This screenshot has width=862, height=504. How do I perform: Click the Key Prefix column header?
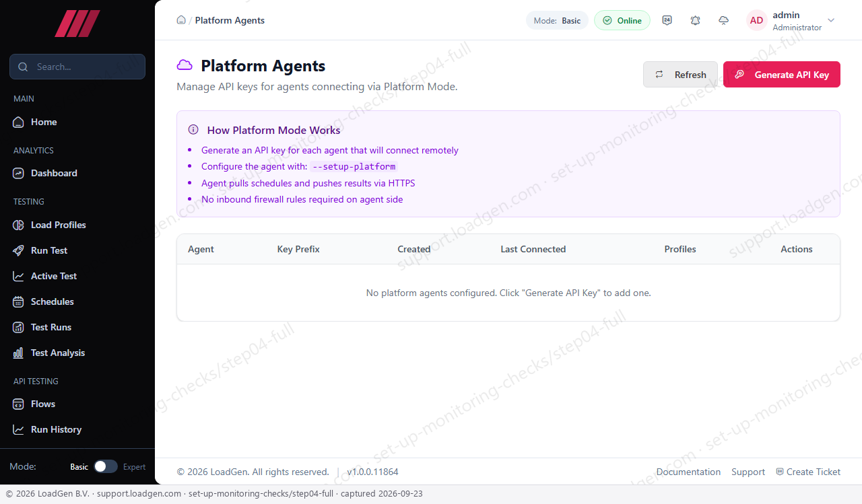[x=298, y=249]
